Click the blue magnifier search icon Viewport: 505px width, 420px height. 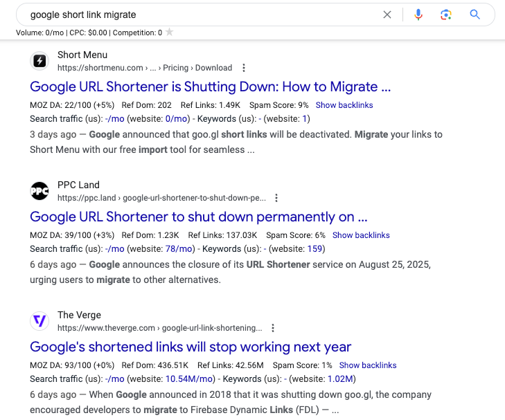coord(475,15)
